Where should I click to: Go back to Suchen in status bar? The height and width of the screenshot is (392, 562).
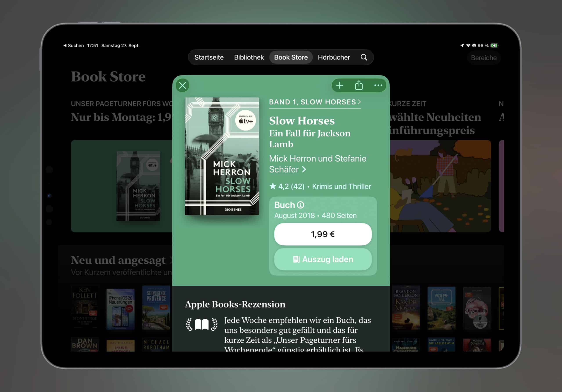73,45
